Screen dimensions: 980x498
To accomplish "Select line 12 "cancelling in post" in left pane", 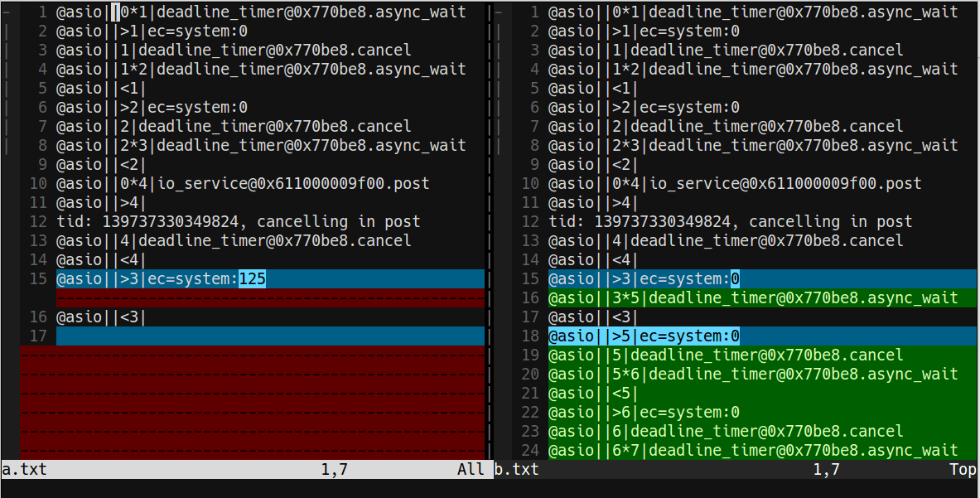I will (x=355, y=221).
